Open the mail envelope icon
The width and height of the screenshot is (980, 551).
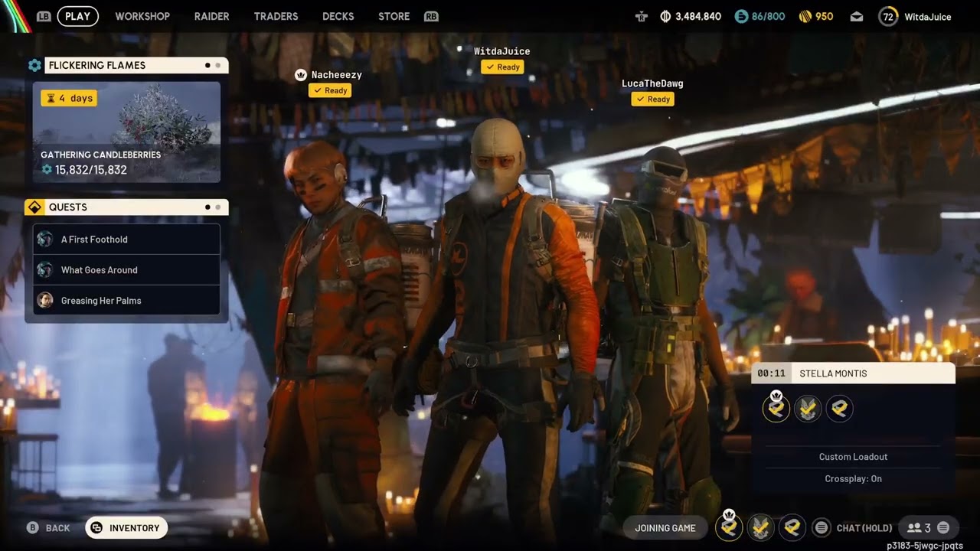pos(856,16)
